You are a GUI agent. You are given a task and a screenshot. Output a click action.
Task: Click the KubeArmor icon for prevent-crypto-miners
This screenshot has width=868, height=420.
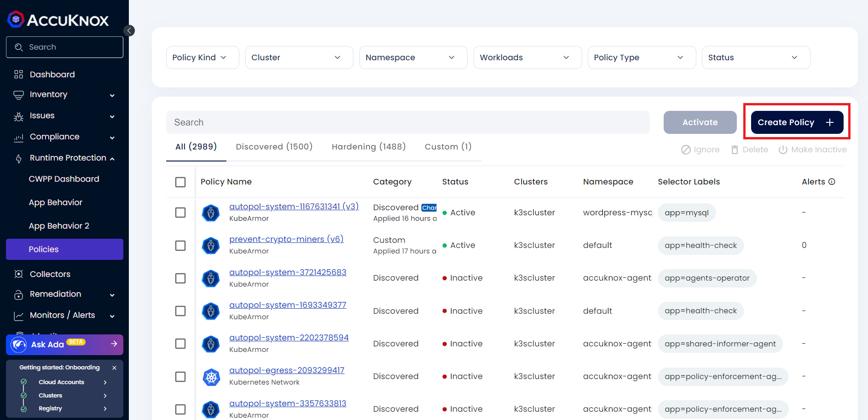click(x=211, y=246)
